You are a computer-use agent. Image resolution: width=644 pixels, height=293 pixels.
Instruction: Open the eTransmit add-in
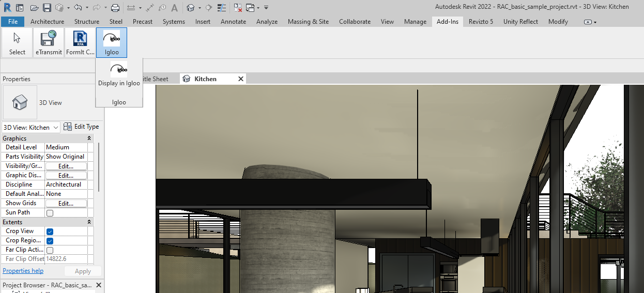[49, 42]
